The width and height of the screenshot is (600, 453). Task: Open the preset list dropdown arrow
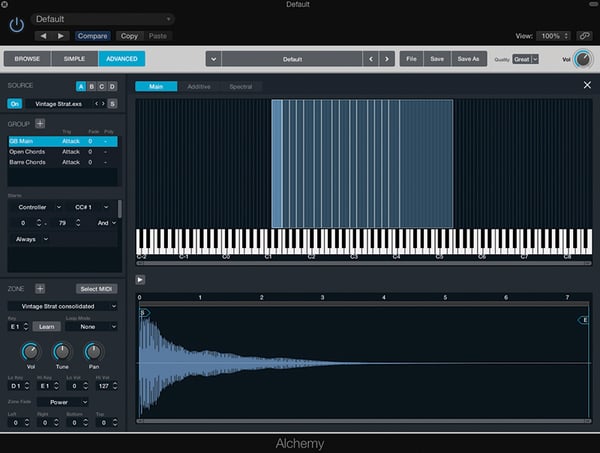(214, 59)
